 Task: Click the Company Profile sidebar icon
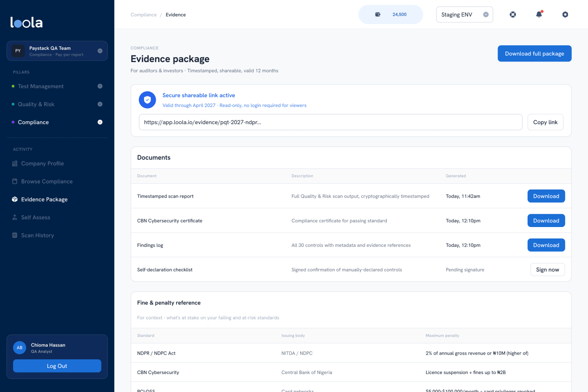click(x=15, y=163)
